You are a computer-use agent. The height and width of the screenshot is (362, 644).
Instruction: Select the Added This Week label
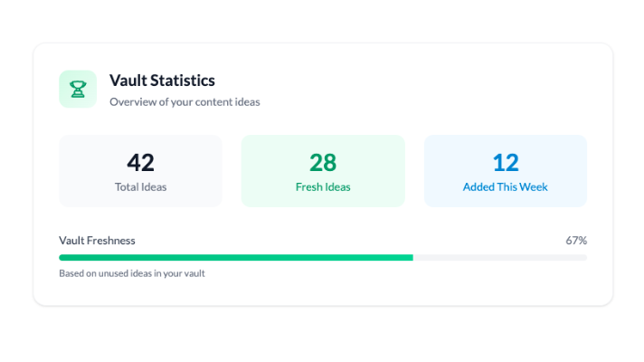[x=506, y=187]
